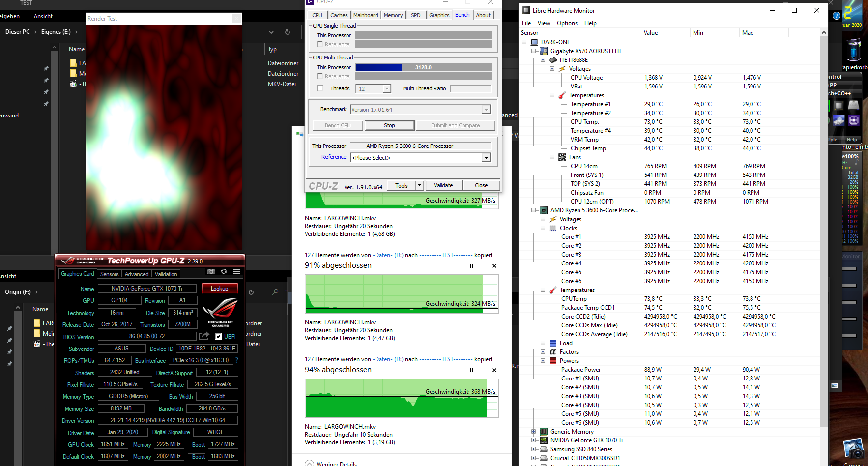868x466 pixels.
Task: Expand the Load tree node
Action: click(x=543, y=343)
